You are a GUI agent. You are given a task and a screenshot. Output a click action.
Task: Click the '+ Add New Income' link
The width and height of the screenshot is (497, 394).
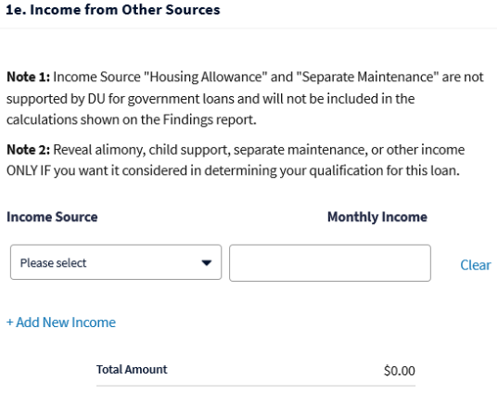61,322
